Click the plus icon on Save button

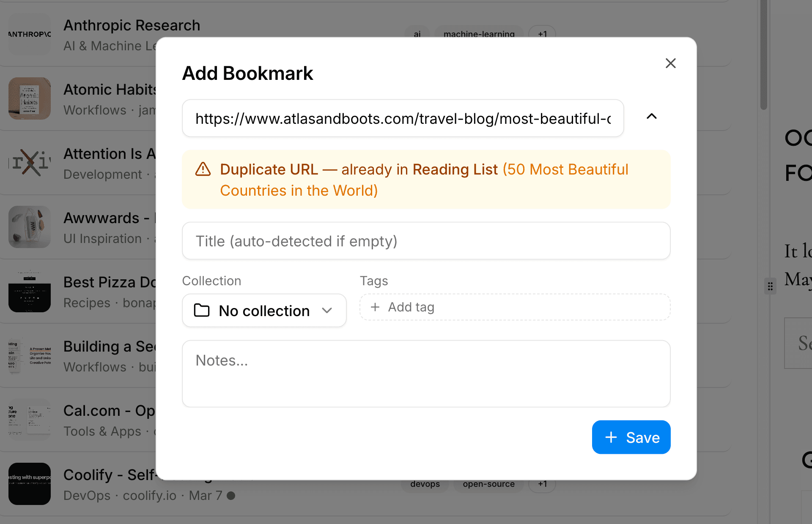click(611, 437)
